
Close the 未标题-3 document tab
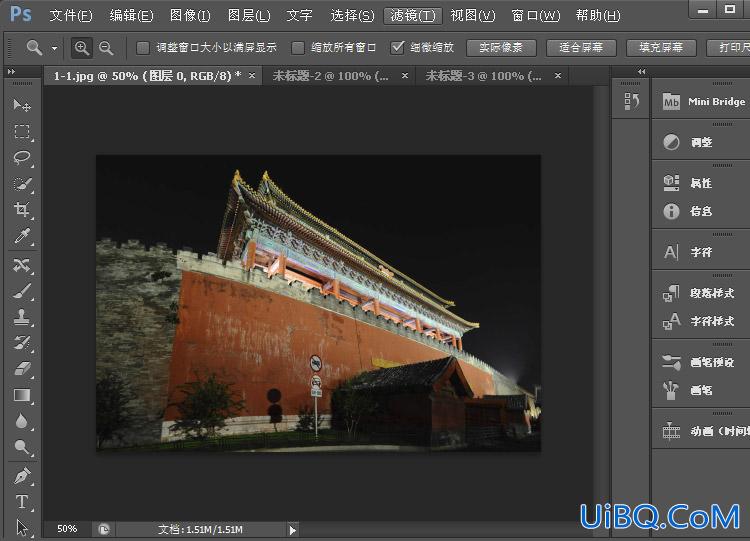coord(558,76)
